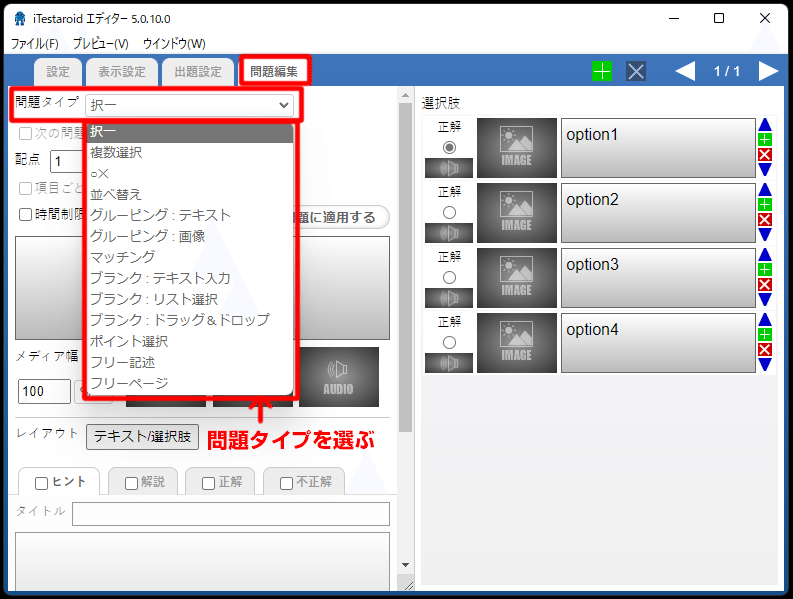The height and width of the screenshot is (599, 793).
Task: Choose 並べ替え from the question type list
Action: click(x=190, y=194)
